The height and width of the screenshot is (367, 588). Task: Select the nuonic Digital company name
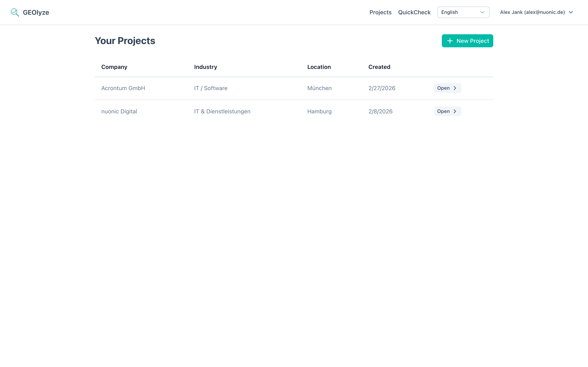click(119, 111)
